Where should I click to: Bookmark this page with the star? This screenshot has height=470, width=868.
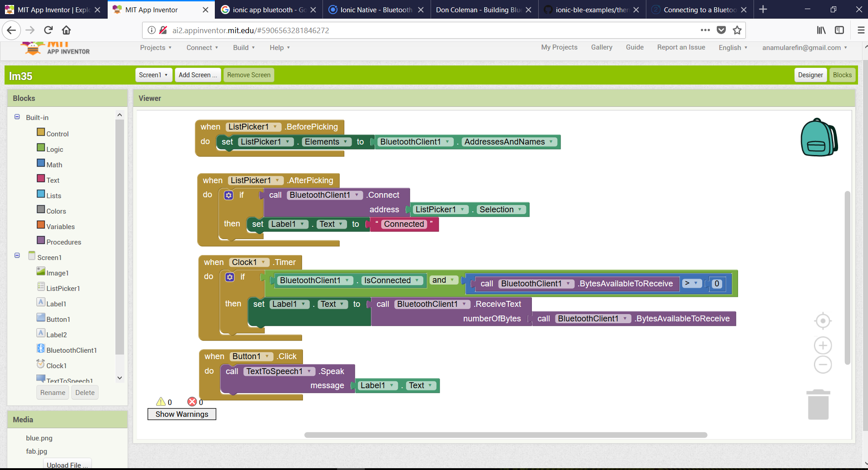point(737,30)
